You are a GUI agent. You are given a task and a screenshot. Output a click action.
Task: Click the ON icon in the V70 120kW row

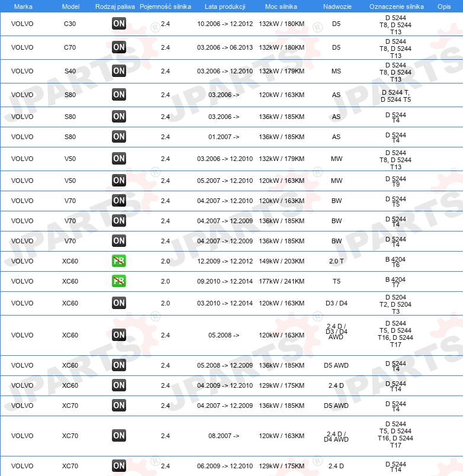118,201
